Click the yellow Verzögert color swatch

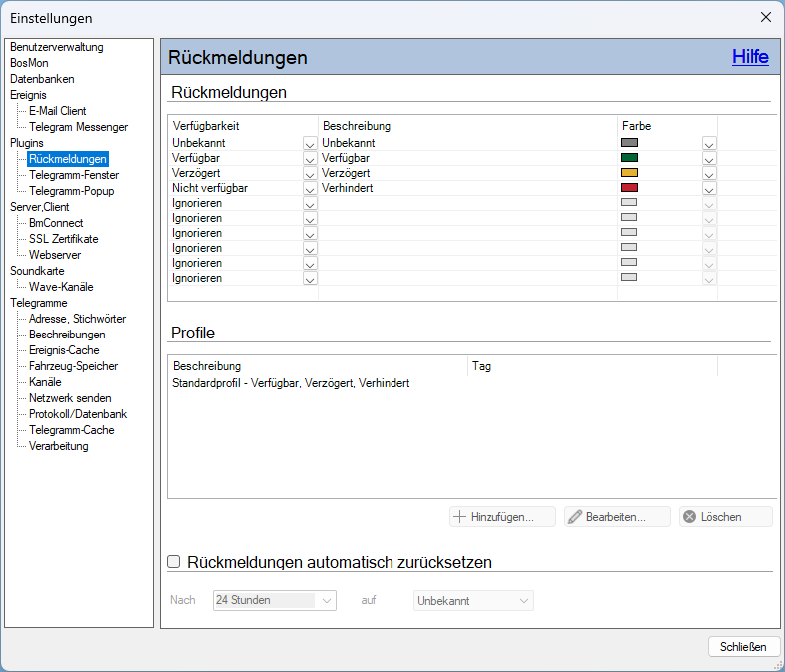click(629, 173)
